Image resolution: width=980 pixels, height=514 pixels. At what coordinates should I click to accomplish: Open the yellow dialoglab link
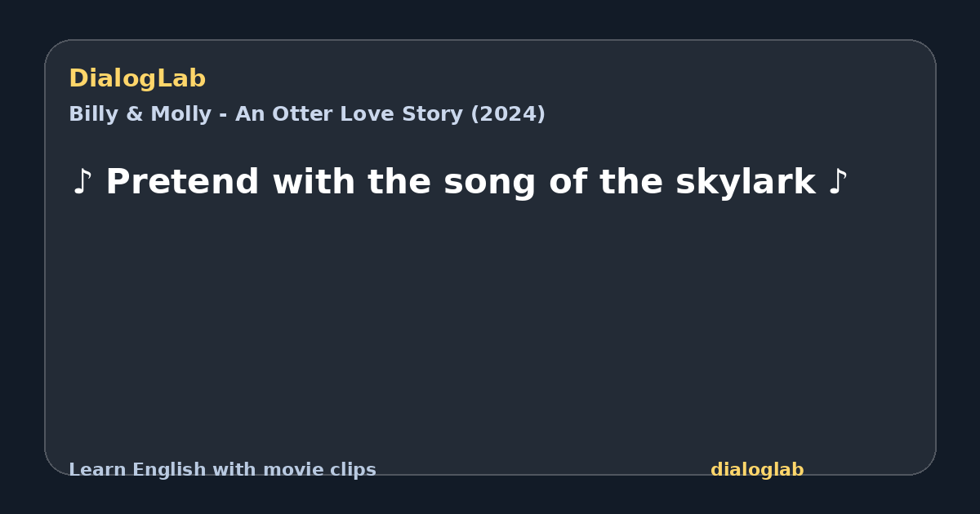pos(757,470)
